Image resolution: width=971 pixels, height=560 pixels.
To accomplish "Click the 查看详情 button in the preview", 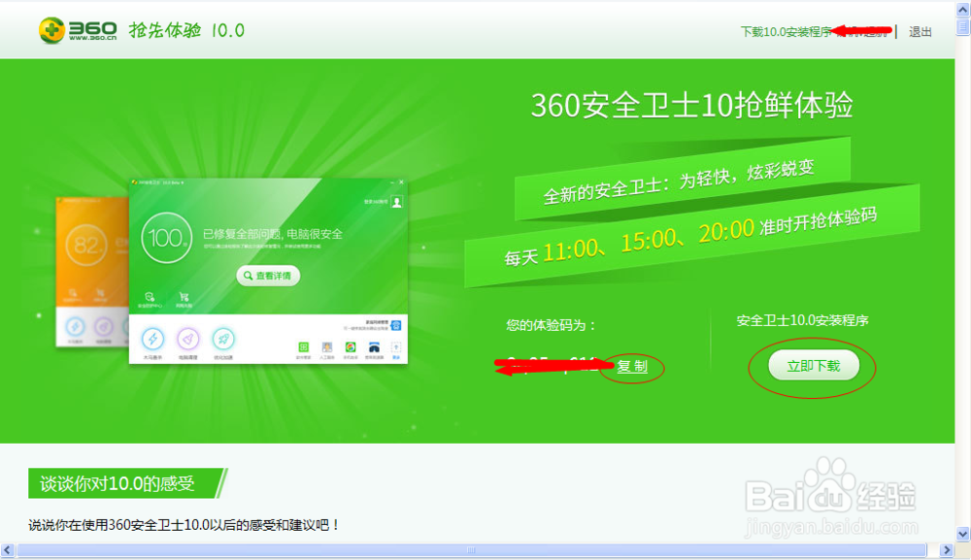I will [268, 276].
